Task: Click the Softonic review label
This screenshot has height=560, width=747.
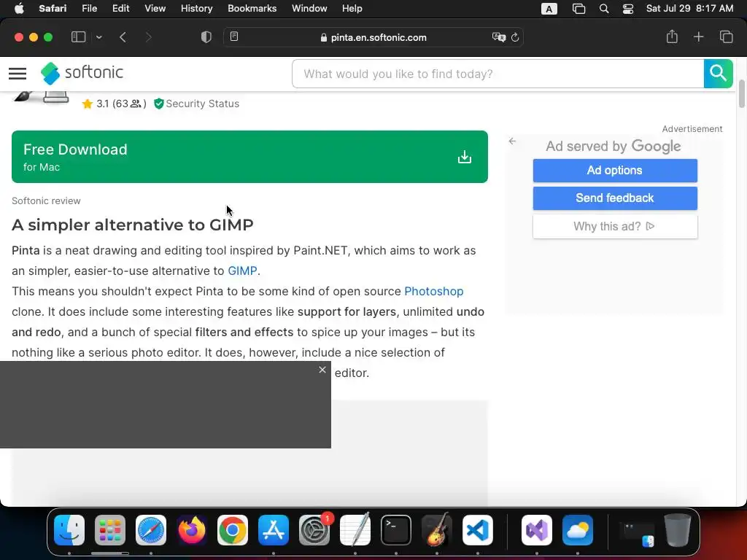Action: click(46, 201)
